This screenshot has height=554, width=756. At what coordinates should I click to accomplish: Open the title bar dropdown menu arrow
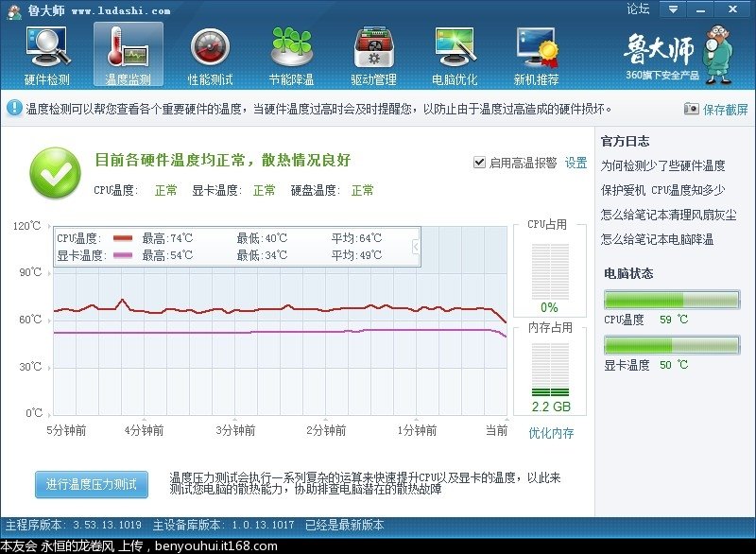673,9
